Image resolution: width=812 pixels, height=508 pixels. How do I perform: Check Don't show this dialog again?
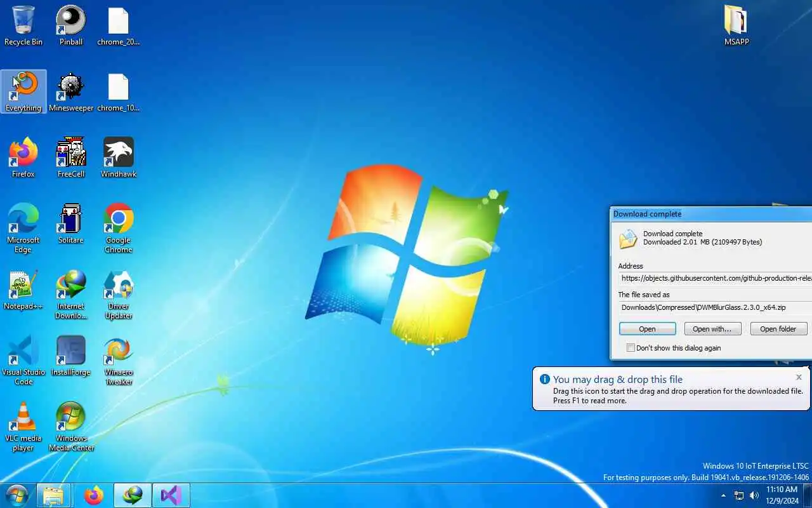click(631, 348)
